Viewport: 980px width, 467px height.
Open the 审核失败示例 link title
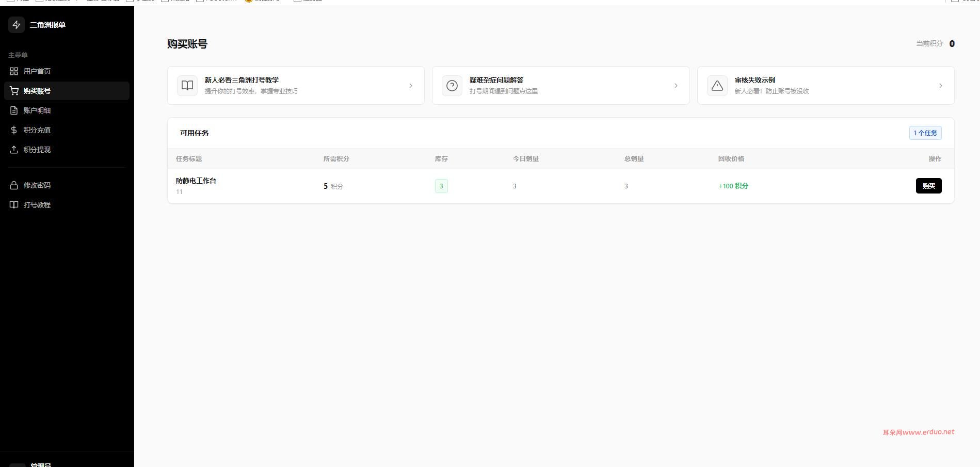tap(755, 80)
